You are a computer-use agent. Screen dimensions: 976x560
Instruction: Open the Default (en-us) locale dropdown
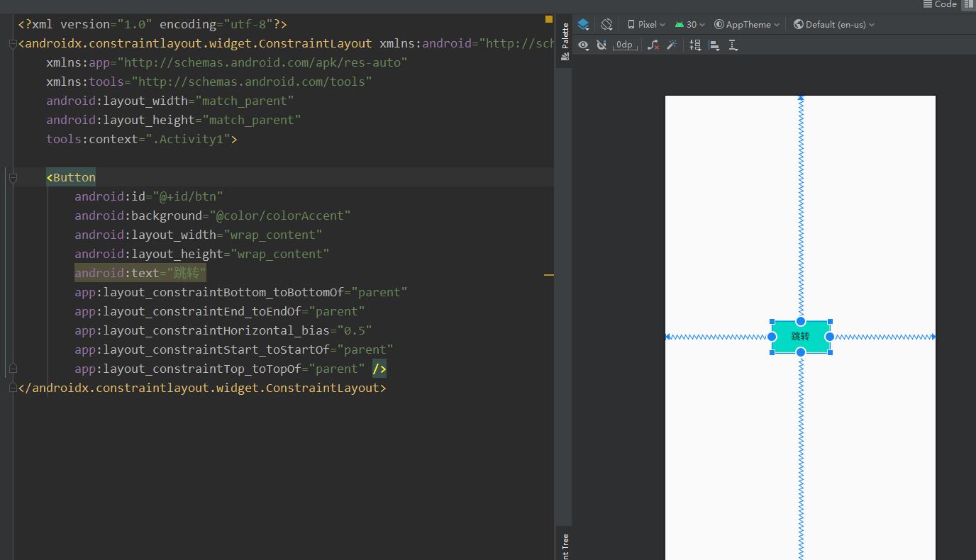tap(834, 24)
